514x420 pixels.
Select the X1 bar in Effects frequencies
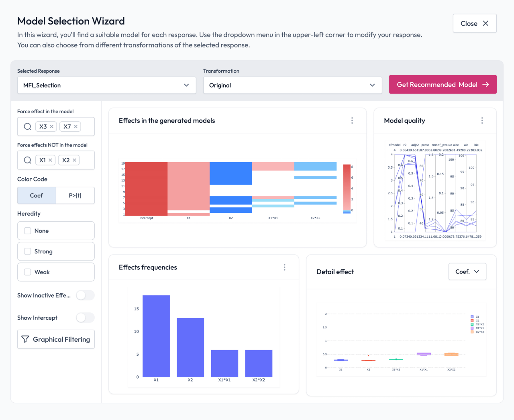point(155,337)
